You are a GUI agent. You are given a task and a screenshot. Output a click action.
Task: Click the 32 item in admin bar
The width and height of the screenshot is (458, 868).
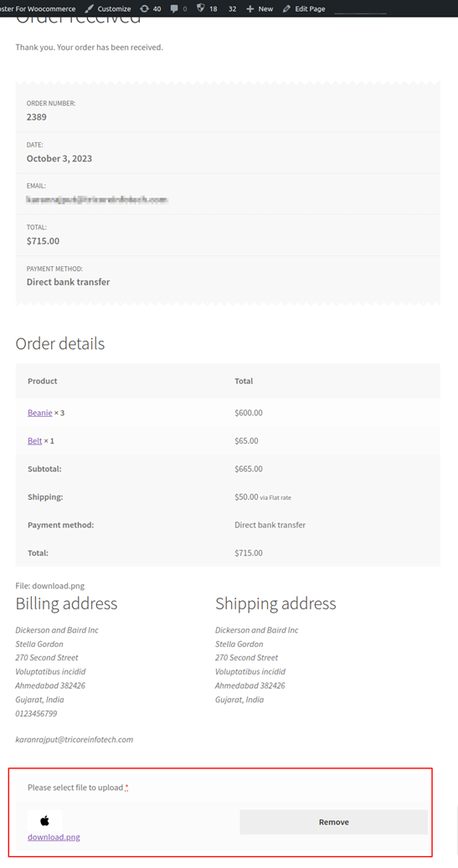pyautogui.click(x=232, y=9)
